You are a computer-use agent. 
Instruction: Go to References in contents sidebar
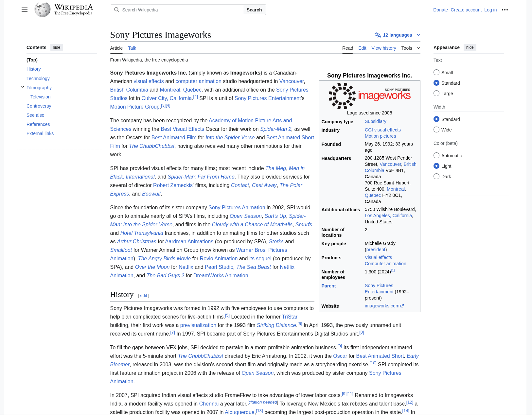tap(38, 124)
